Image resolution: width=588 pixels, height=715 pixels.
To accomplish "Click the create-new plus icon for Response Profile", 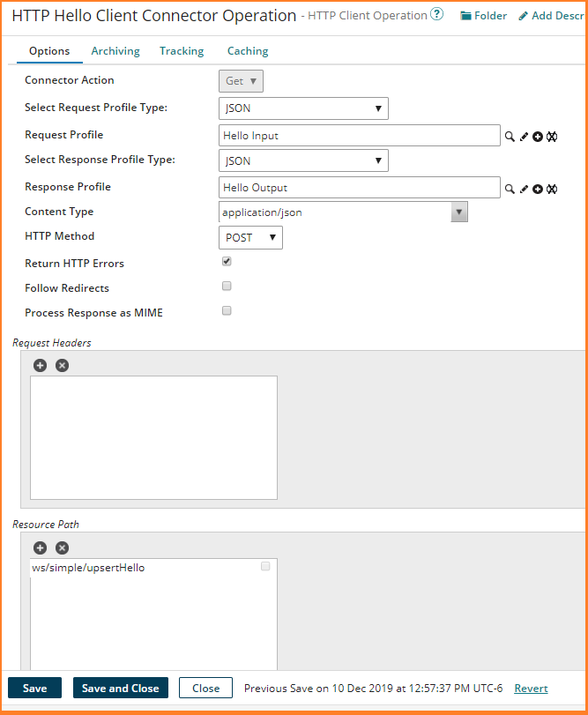I will pyautogui.click(x=538, y=189).
